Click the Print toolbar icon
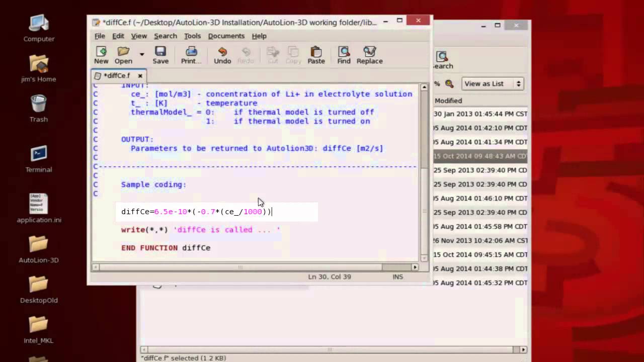Screen dimensions: 644x362 [x=191, y=55]
